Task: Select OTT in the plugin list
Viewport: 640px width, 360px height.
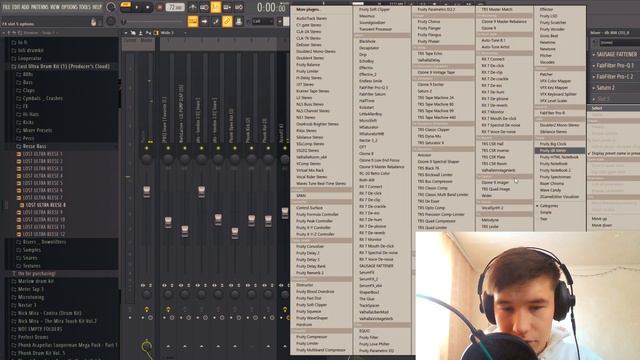Action: pos(362,147)
